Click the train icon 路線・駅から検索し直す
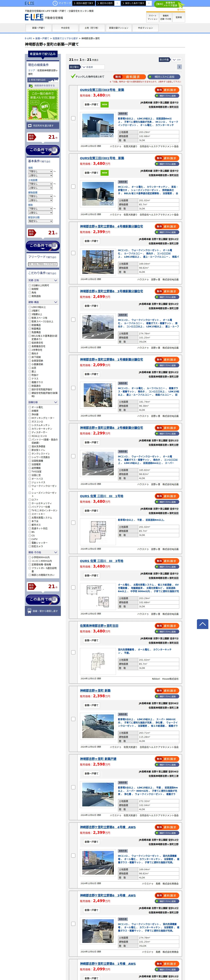 43,611
